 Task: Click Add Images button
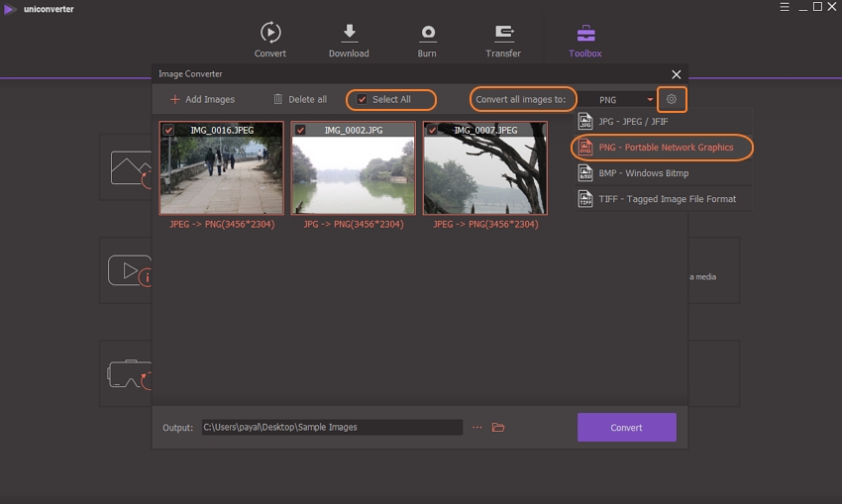point(202,99)
